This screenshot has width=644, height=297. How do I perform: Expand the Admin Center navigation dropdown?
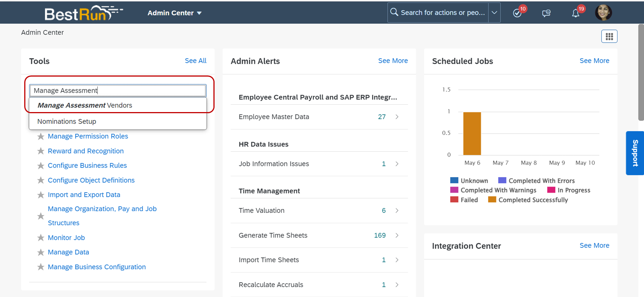(x=175, y=13)
